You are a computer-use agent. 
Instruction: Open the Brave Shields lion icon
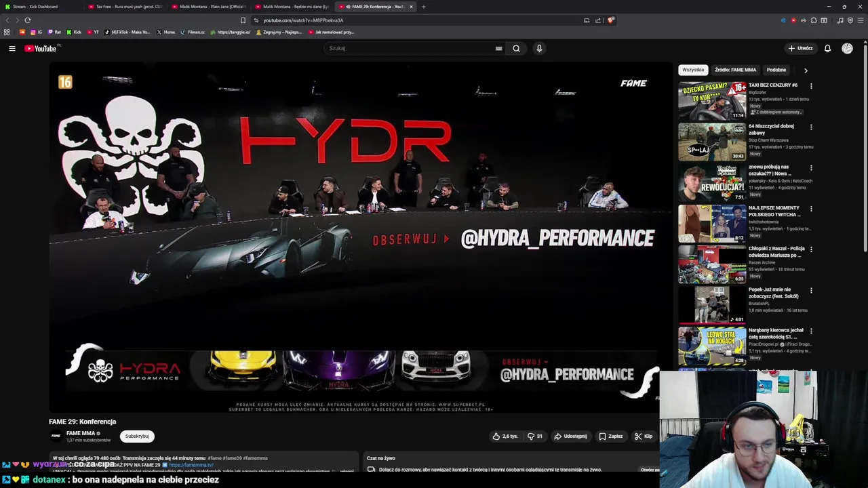(610, 20)
